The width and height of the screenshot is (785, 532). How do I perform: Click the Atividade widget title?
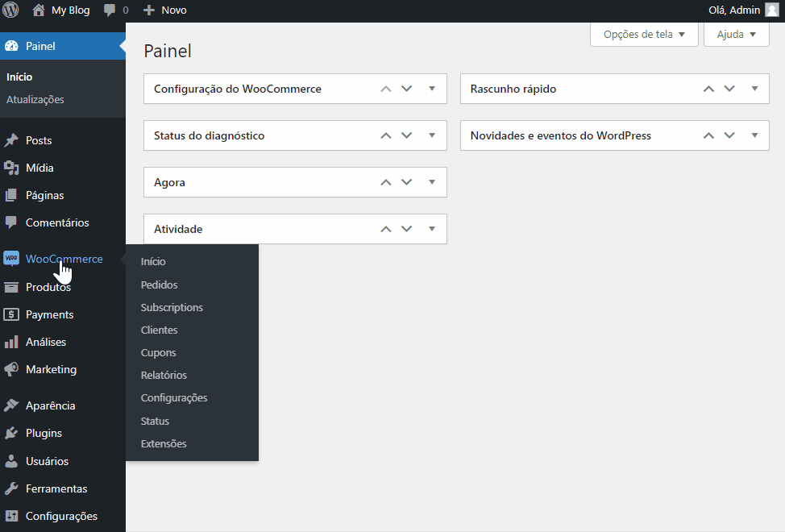pyautogui.click(x=178, y=229)
